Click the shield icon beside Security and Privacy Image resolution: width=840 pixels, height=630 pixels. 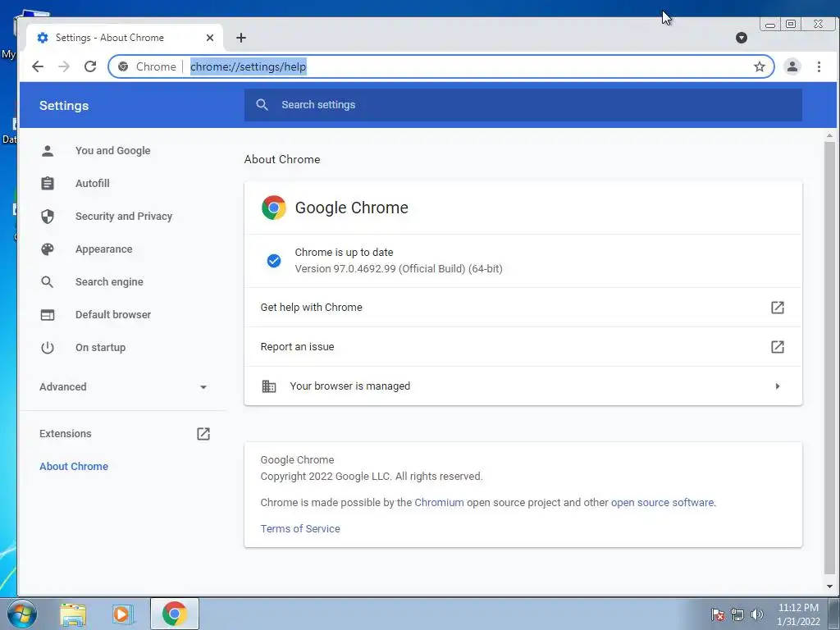(x=47, y=216)
